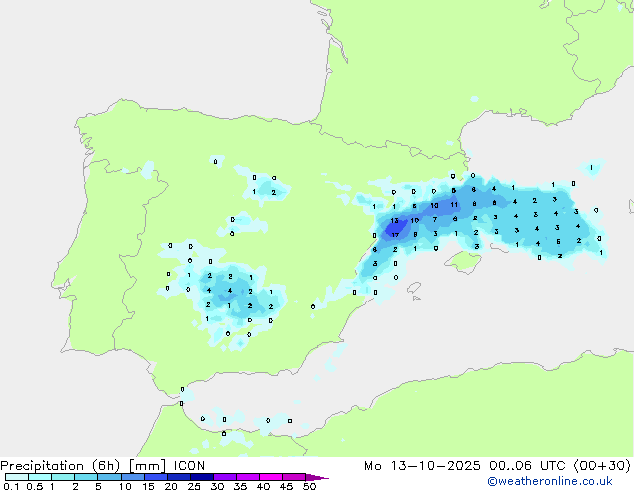Click the 25–30 mm dark blue swatch
This screenshot has height=490, width=634.
[202, 477]
